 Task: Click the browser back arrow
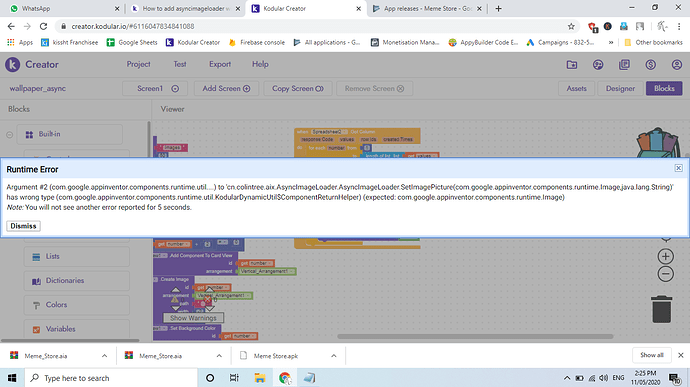click(11, 26)
